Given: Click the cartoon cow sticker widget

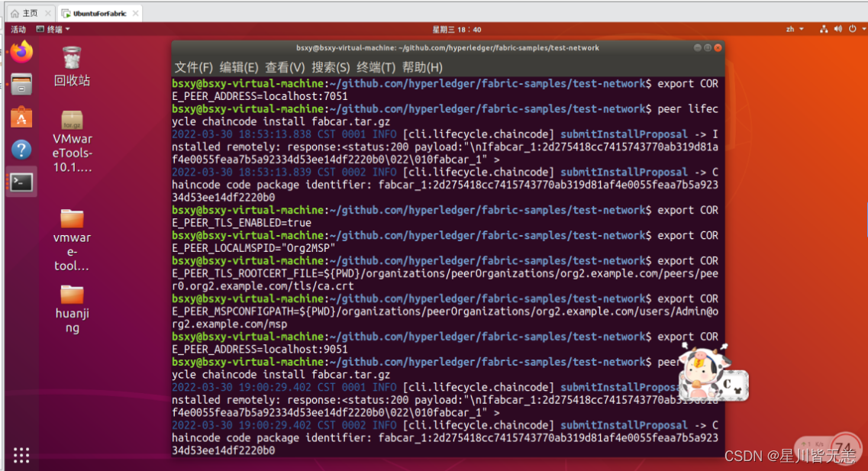Looking at the screenshot, I should [x=713, y=372].
